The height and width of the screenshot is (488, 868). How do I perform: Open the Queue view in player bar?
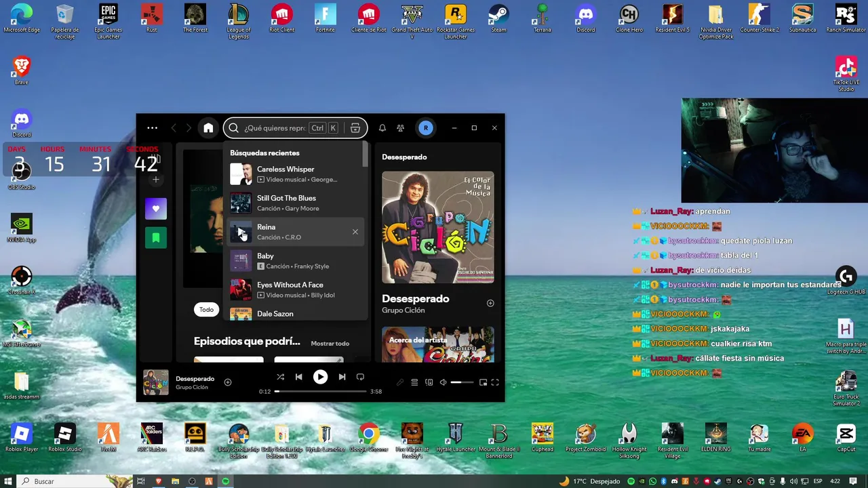tap(414, 382)
